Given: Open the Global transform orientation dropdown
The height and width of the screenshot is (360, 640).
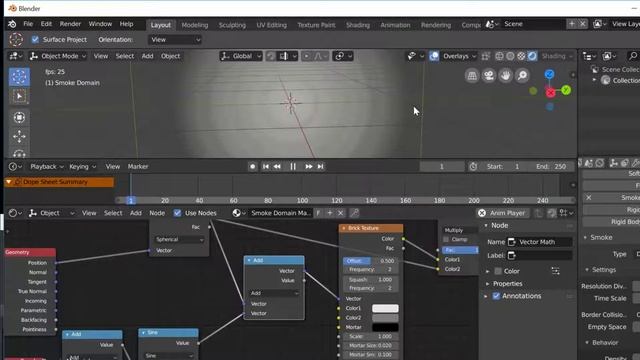Looking at the screenshot, I should coord(240,56).
